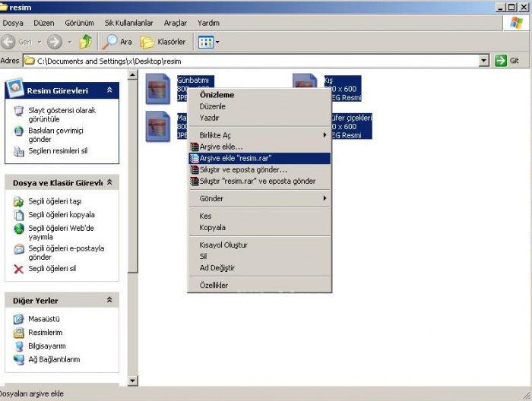Click Seçili öğeleri kopyala link
The height and width of the screenshot is (401, 532).
click(62, 215)
